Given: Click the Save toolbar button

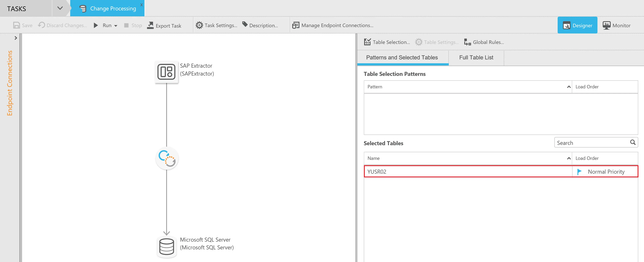Looking at the screenshot, I should [x=23, y=25].
